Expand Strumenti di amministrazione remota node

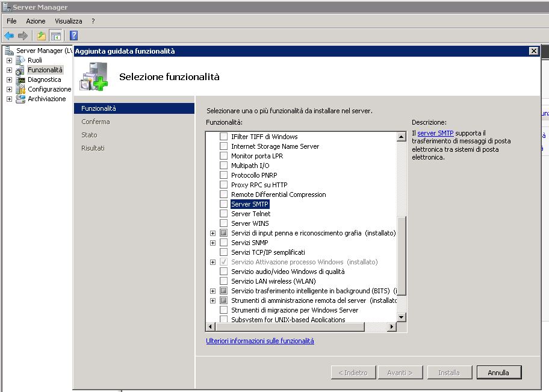coord(212,300)
